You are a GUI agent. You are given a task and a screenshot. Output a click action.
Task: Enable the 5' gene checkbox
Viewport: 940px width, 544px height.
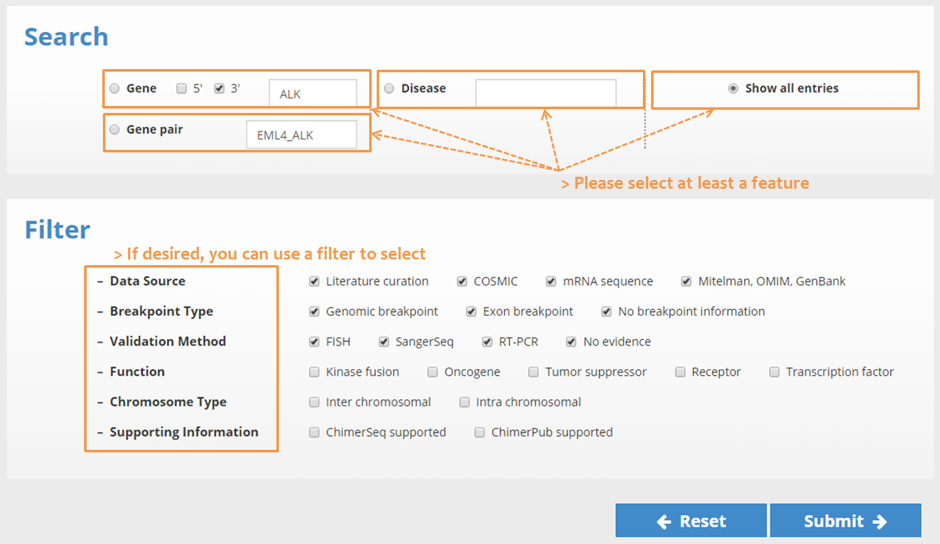(x=181, y=88)
